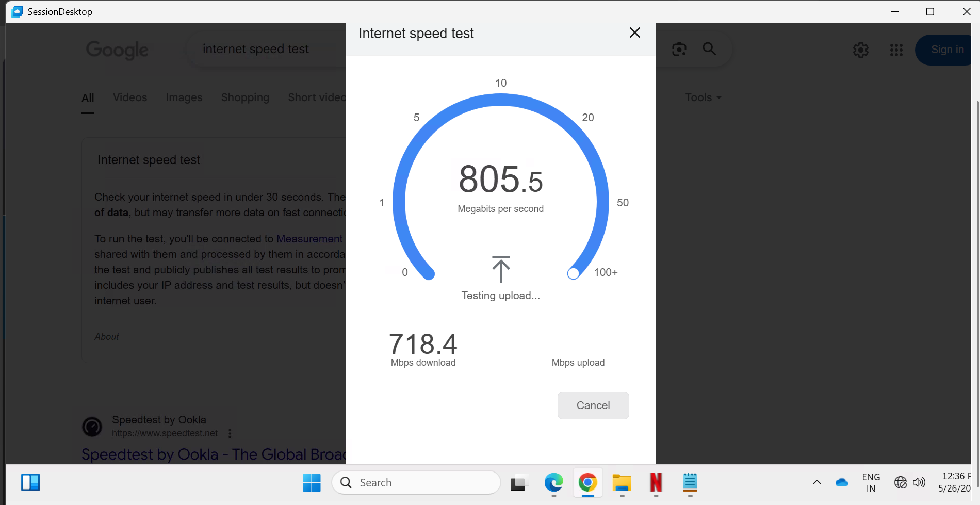Expand hidden icons in the system tray
This screenshot has height=505, width=980.
[816, 482]
